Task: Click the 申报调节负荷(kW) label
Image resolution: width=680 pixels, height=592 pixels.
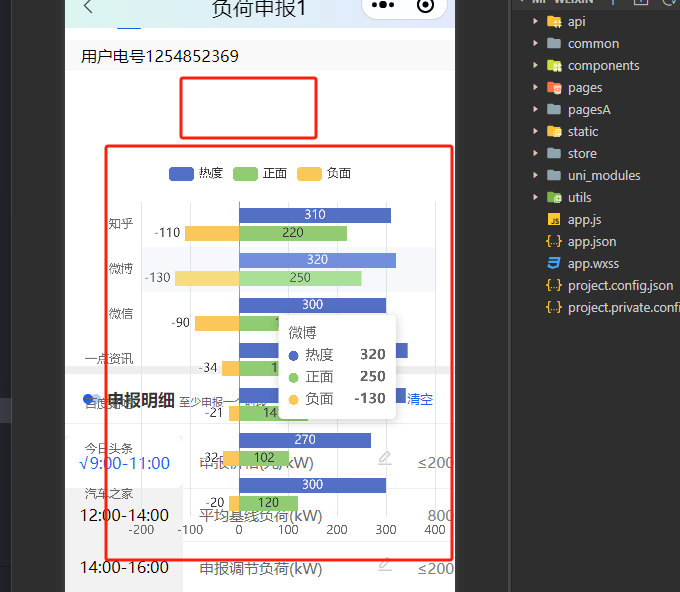Action: [261, 569]
